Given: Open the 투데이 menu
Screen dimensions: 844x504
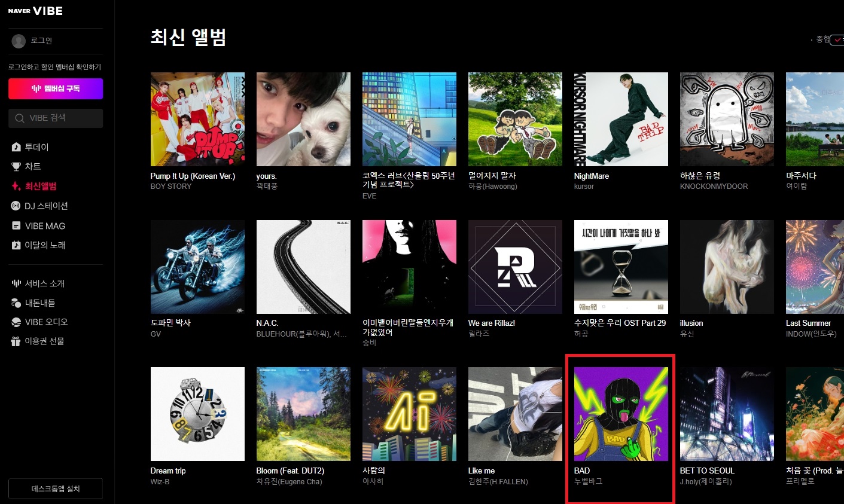Looking at the screenshot, I should click(x=36, y=147).
